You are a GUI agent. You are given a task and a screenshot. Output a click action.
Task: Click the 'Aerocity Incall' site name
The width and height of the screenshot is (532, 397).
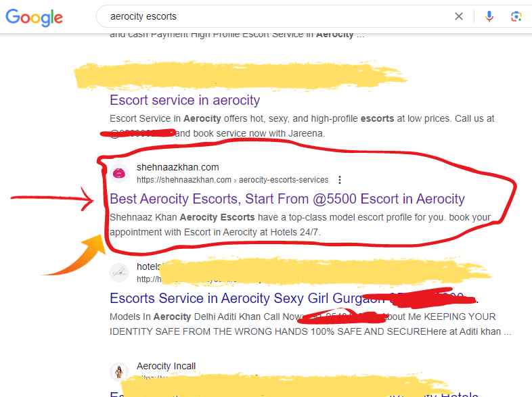click(x=166, y=366)
